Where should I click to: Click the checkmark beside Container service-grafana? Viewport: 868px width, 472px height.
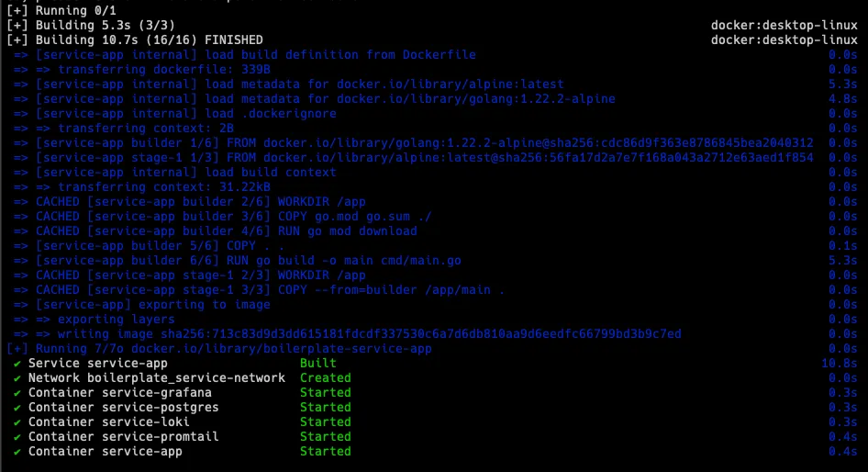17,393
